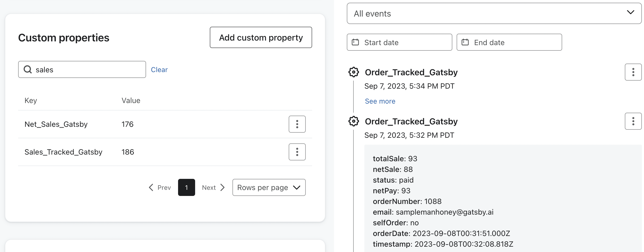Click the email samplemanhoney@gatsby.ai line
This screenshot has width=644, height=252.
coord(433,212)
